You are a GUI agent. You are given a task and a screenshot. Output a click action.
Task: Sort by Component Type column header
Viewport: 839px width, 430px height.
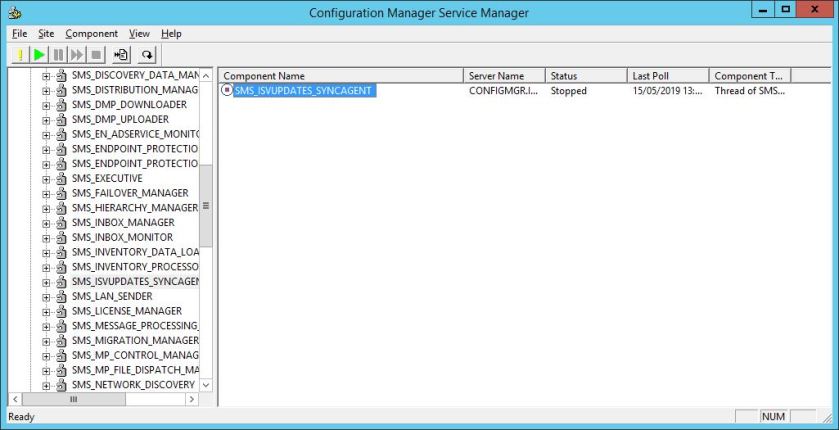750,76
